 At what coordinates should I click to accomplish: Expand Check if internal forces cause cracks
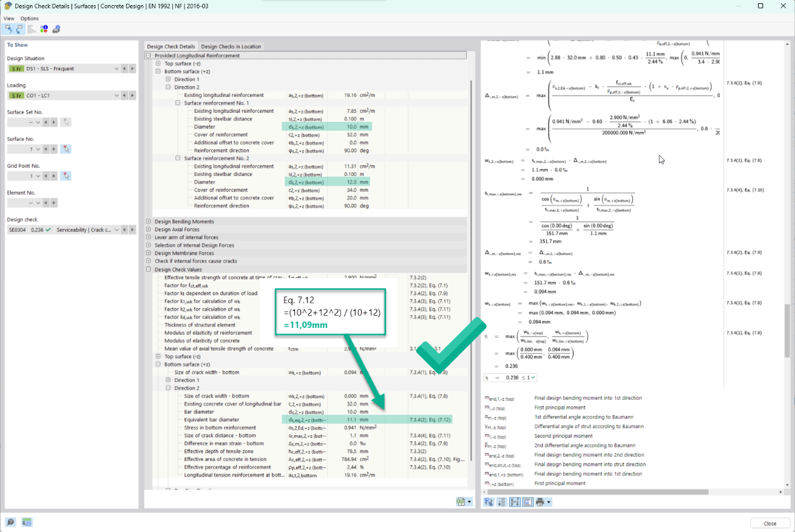[149, 261]
